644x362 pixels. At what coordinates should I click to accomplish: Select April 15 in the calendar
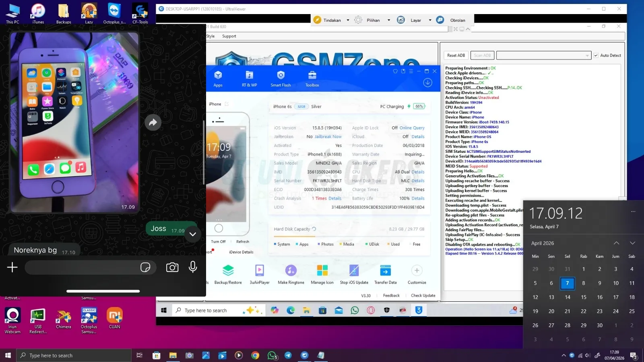[583, 297]
